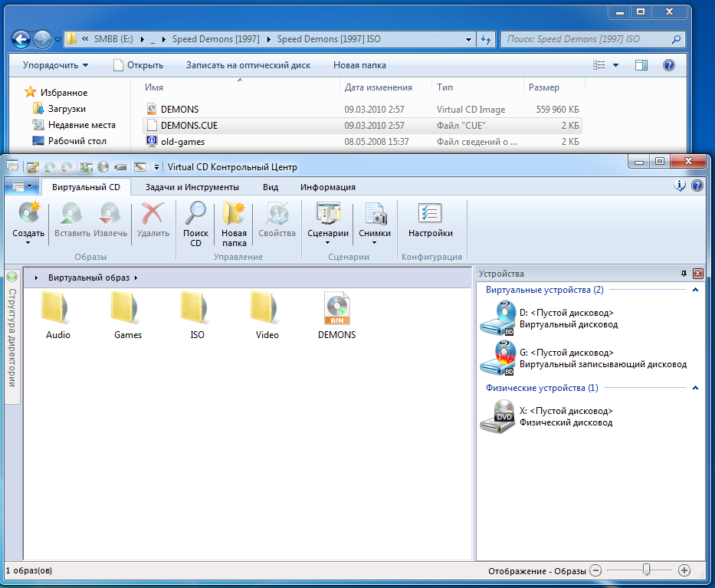Viewport: 715px width, 588px height.
Task: Open Сценарии ribbon button
Action: point(328,213)
